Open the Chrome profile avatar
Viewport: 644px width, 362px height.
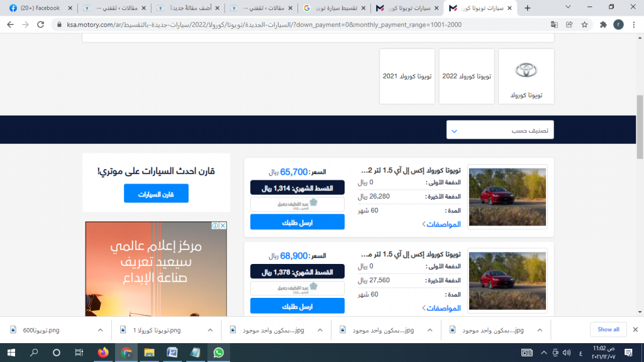618,25
